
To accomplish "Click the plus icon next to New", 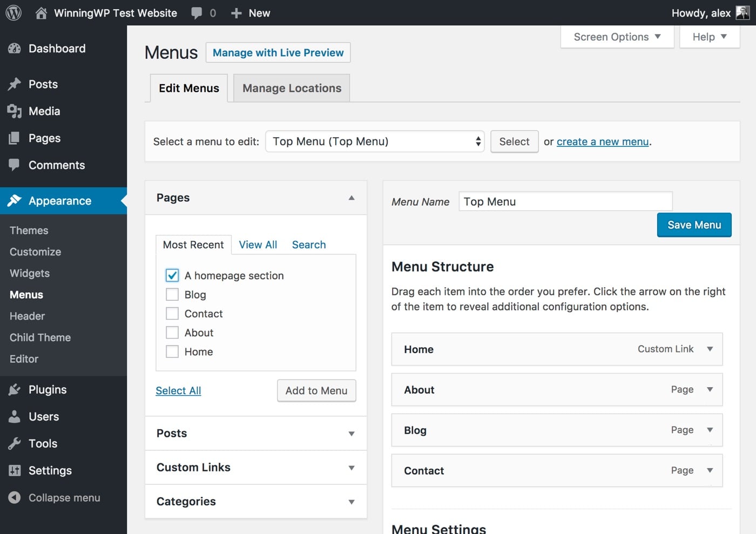I will (236, 13).
